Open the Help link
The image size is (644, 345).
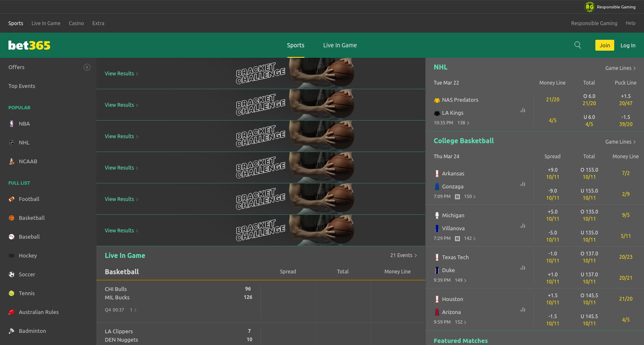tap(630, 23)
